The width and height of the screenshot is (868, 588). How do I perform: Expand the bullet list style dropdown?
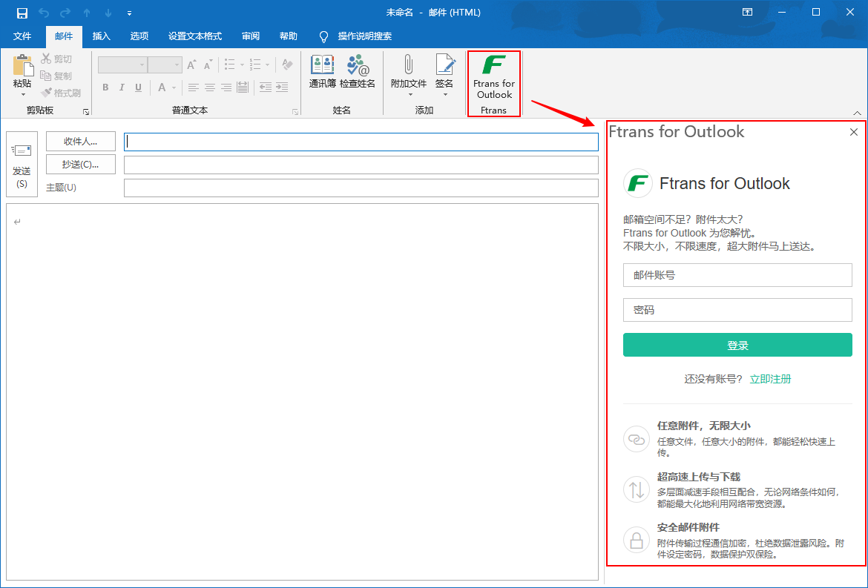click(242, 65)
